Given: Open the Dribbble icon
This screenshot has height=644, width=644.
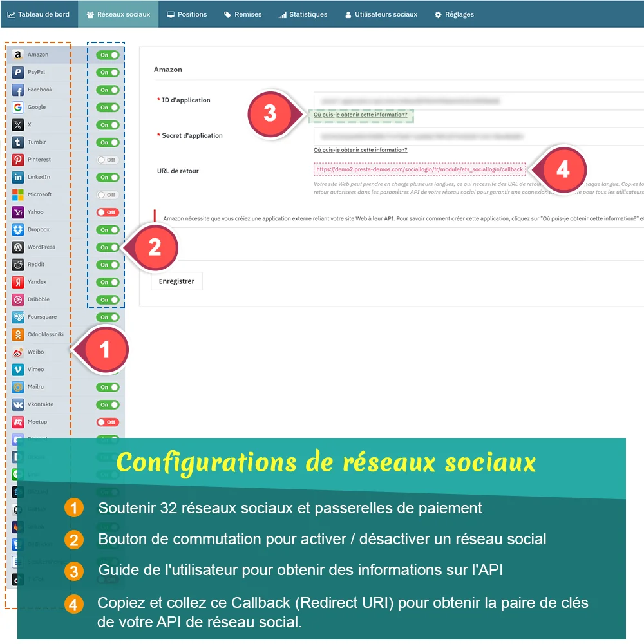Looking at the screenshot, I should coord(17,299).
